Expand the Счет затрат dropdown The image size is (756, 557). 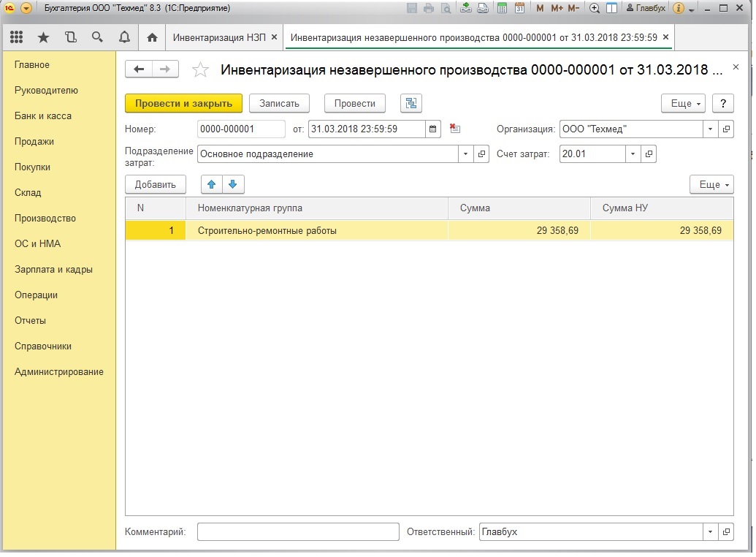click(x=633, y=154)
